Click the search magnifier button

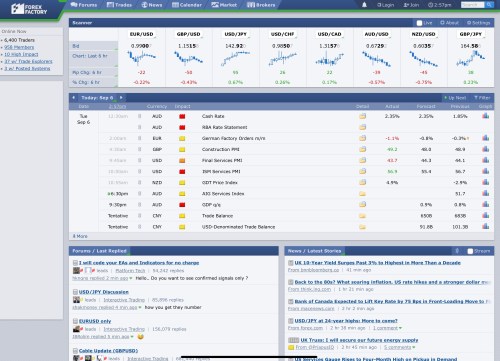pos(489,5)
